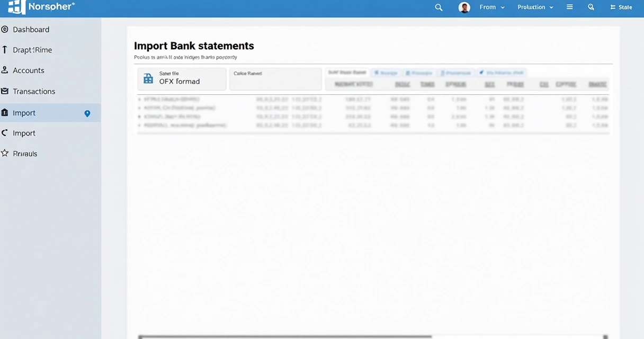644x339 pixels.
Task: Click the State button in the header
Action: (x=621, y=7)
